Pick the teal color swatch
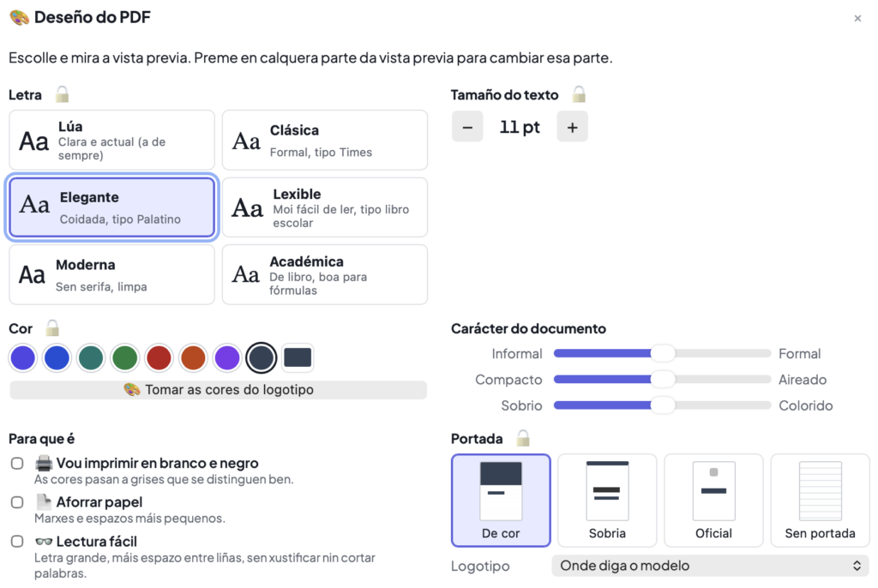The height and width of the screenshot is (588, 878). click(x=91, y=357)
